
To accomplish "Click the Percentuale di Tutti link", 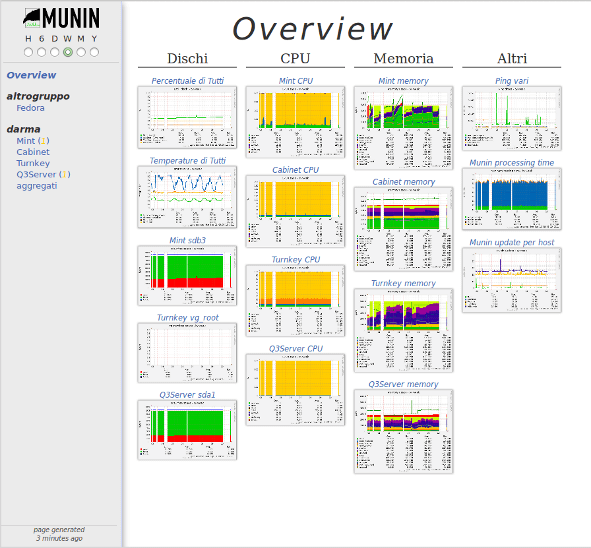I will click(x=187, y=81).
